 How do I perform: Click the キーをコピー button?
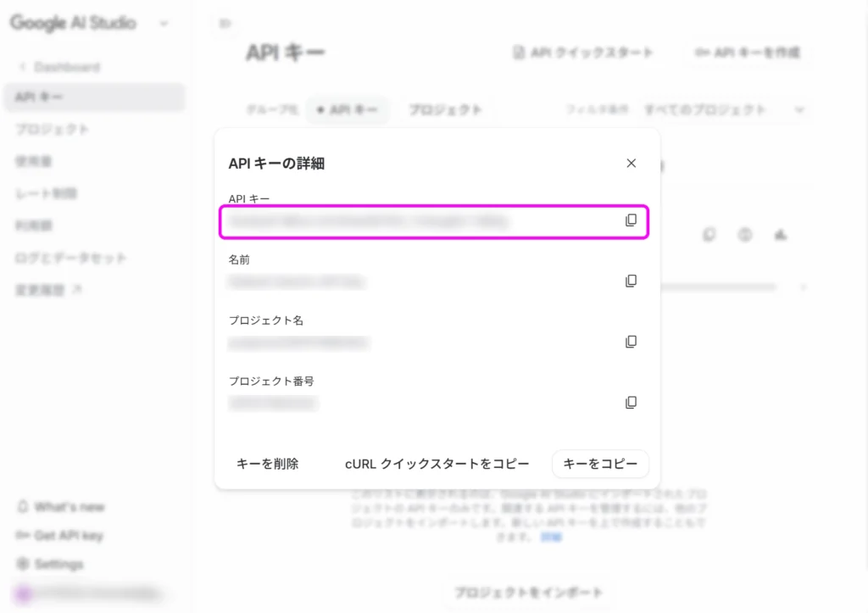coord(600,464)
